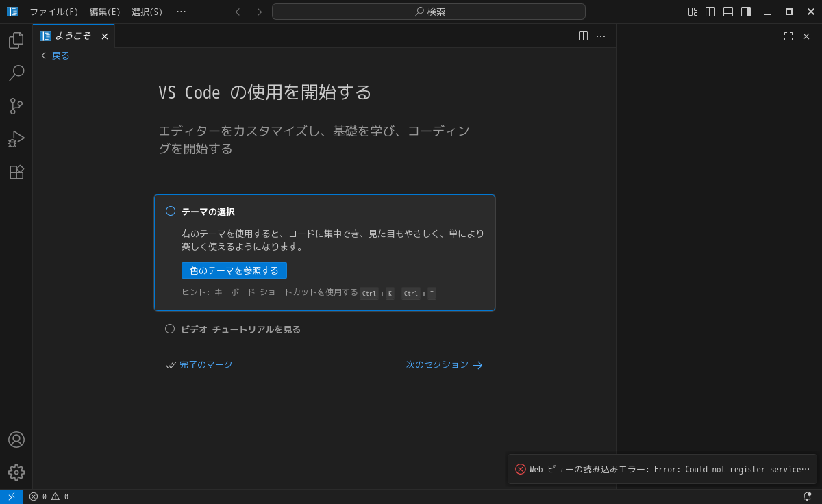Open the Manage gear settings icon

(x=16, y=473)
